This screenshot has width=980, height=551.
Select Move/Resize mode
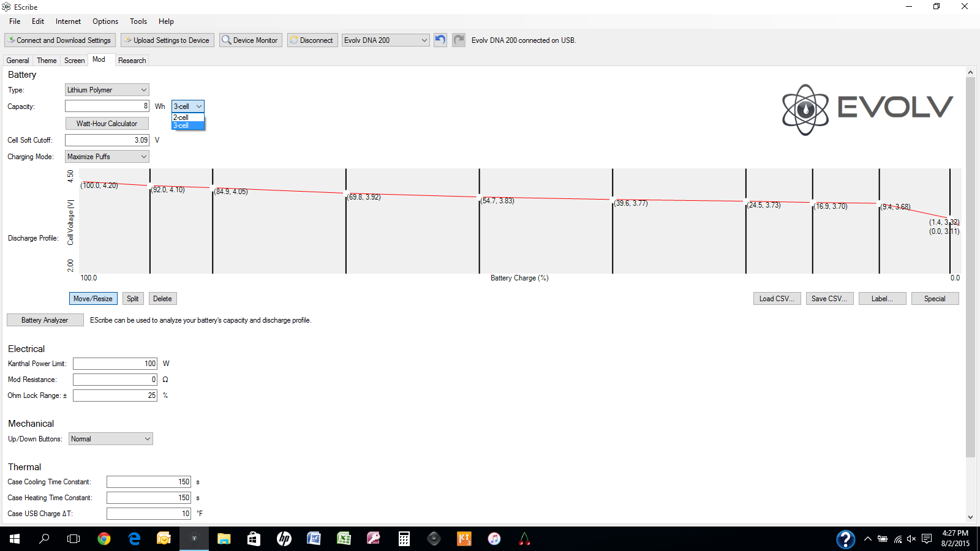[93, 299]
